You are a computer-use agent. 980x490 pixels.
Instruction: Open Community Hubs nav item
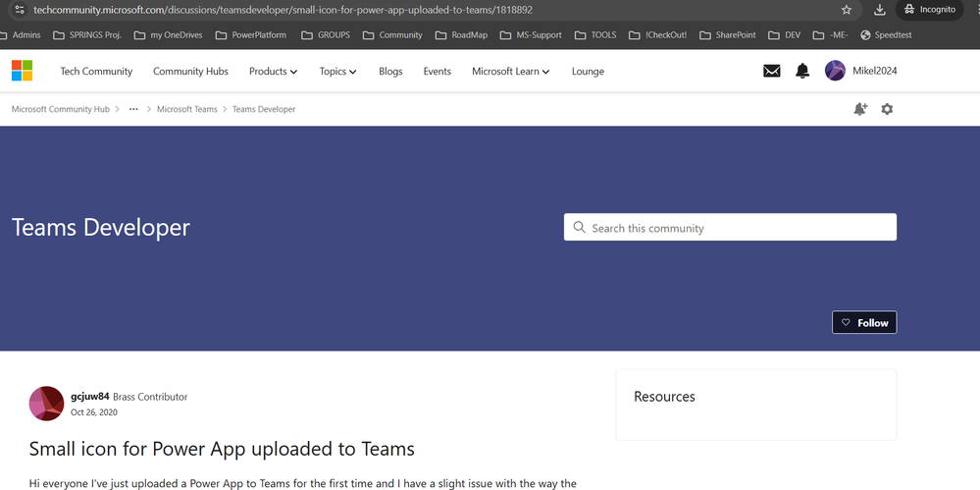(190, 72)
